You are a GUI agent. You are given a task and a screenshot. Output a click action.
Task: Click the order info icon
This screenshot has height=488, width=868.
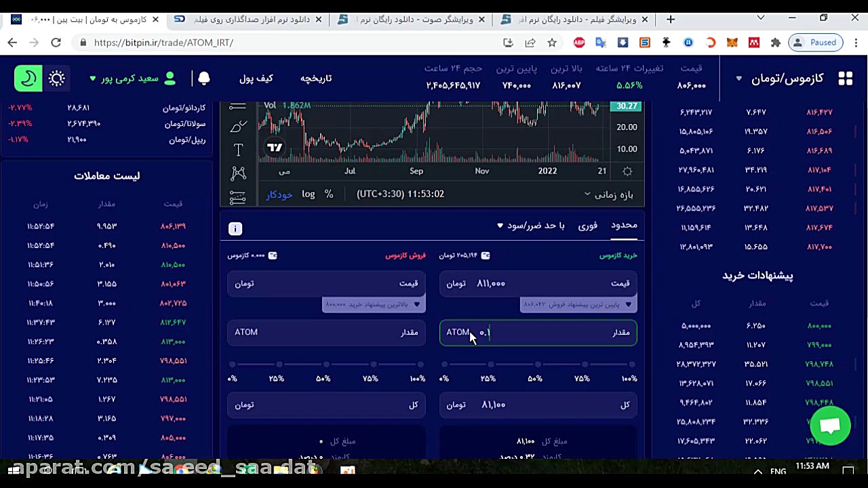point(235,229)
